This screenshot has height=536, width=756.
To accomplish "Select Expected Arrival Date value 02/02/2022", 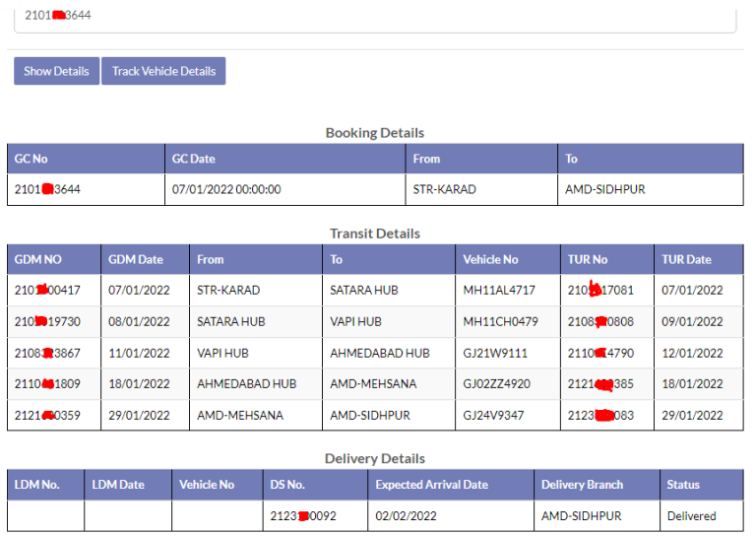I will 404,515.
